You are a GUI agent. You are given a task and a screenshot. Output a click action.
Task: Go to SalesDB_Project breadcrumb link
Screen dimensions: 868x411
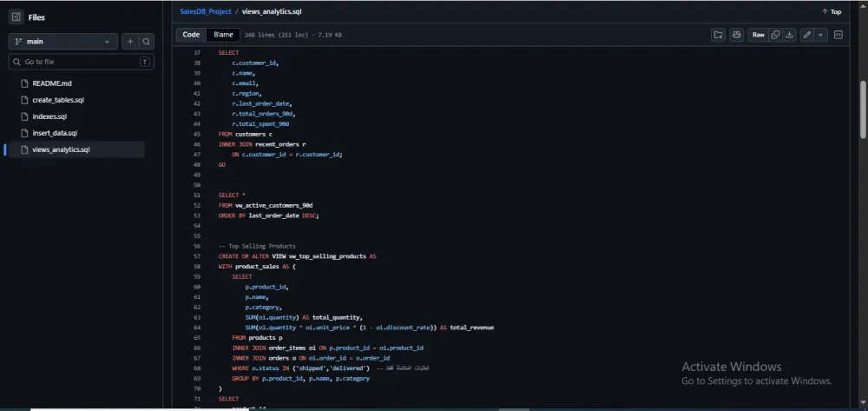point(206,11)
